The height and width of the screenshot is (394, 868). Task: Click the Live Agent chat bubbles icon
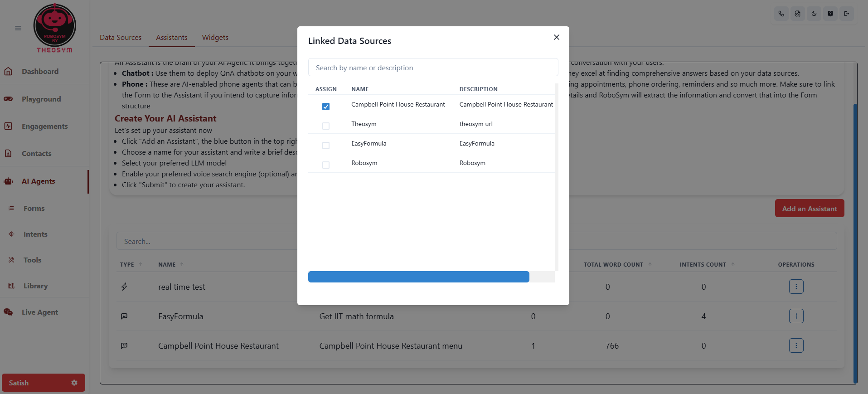tap(8, 312)
